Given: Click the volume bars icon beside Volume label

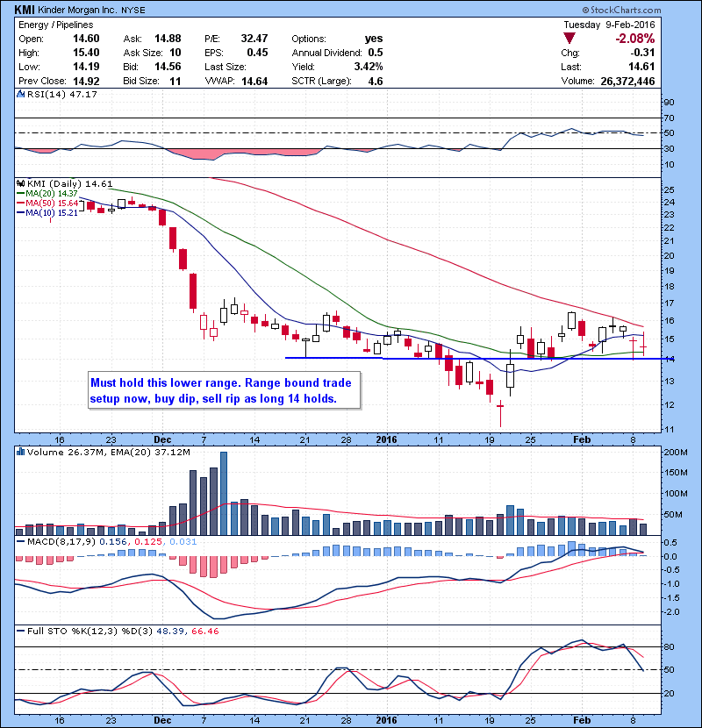Looking at the screenshot, I should tap(20, 452).
